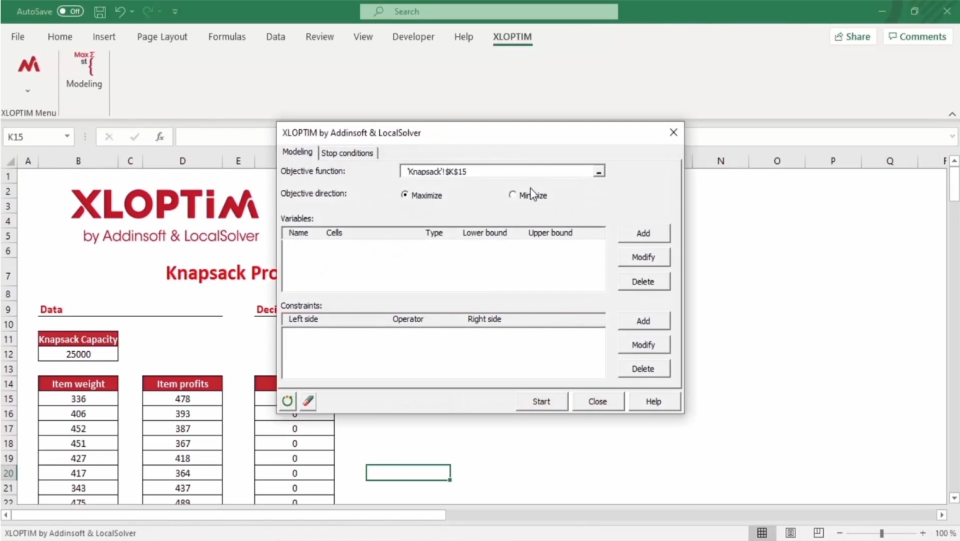960x541 pixels.
Task: Click the Close button in the dialog
Action: (598, 401)
